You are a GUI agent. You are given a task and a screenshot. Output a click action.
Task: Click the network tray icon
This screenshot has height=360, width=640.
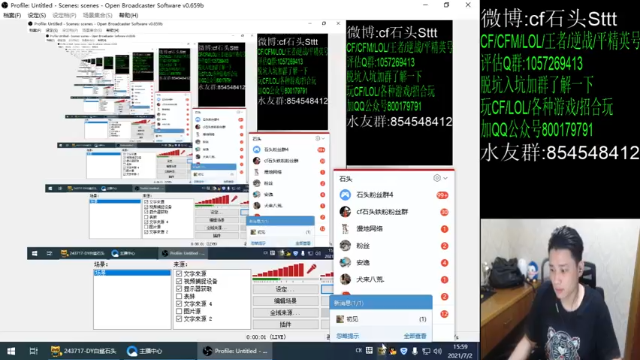click(426, 351)
